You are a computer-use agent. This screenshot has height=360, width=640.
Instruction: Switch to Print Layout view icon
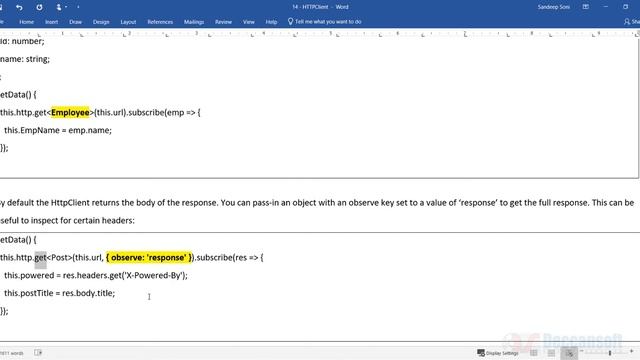pos(551,353)
